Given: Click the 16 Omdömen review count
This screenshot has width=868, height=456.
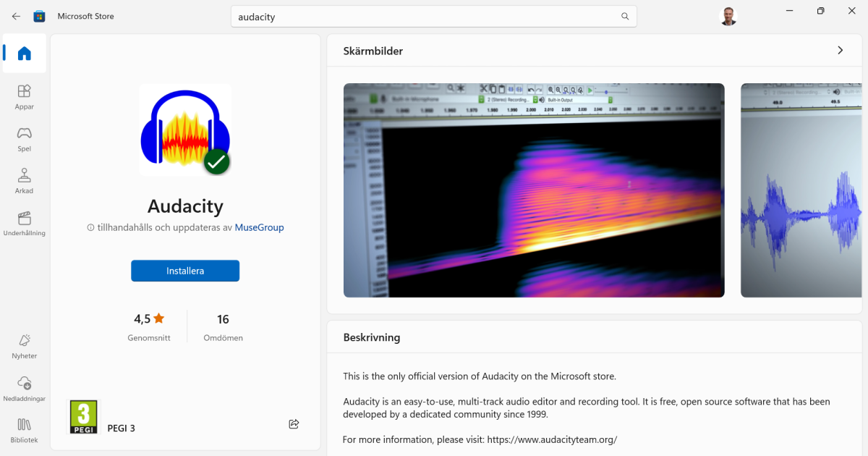Looking at the screenshot, I should pyautogui.click(x=223, y=326).
